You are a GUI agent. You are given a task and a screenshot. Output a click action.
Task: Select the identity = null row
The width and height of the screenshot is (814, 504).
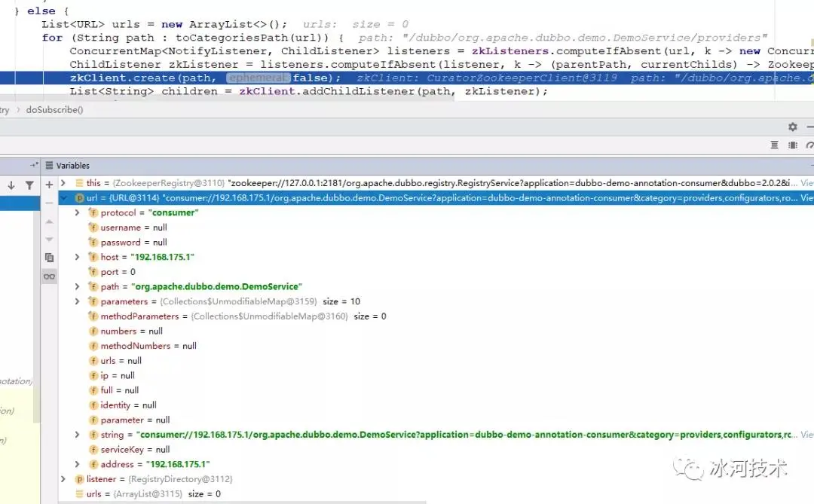tap(436, 405)
